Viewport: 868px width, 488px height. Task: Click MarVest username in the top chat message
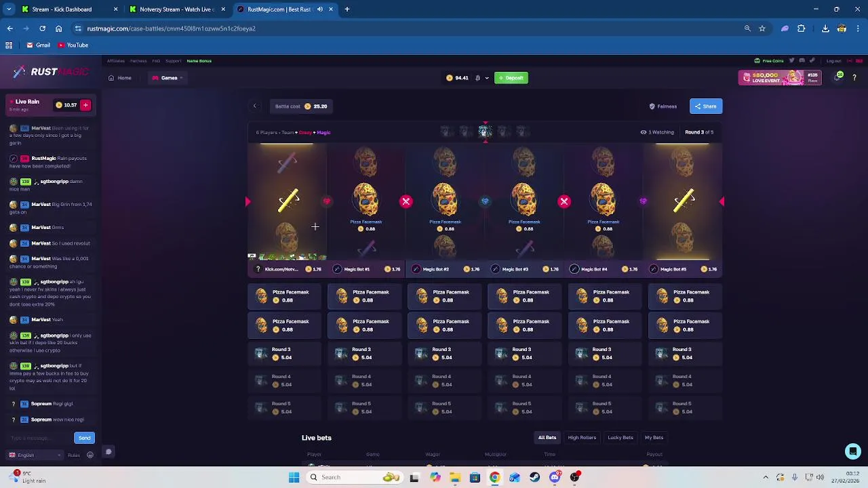pos(41,128)
